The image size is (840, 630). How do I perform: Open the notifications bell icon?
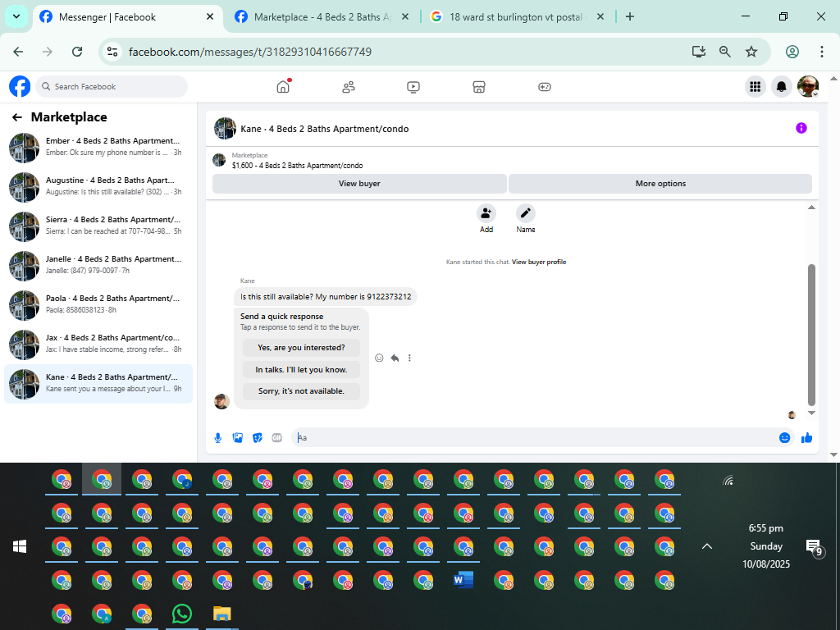[x=781, y=86]
